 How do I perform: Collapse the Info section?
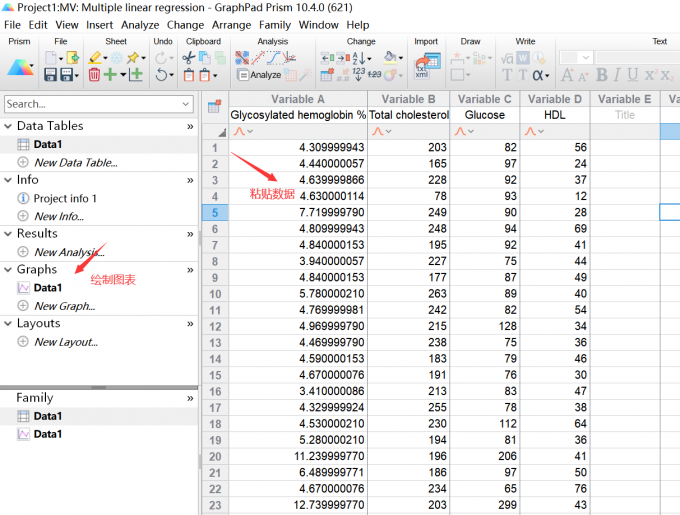pos(8,180)
